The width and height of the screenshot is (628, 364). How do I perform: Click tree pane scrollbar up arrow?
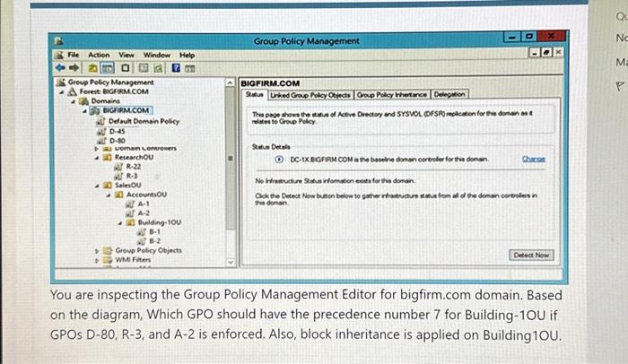231,82
